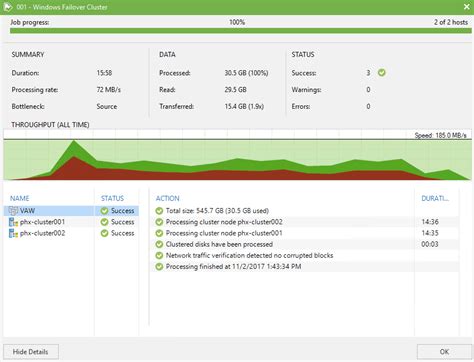Select the phx-cluster001 host row

[x=71, y=222]
